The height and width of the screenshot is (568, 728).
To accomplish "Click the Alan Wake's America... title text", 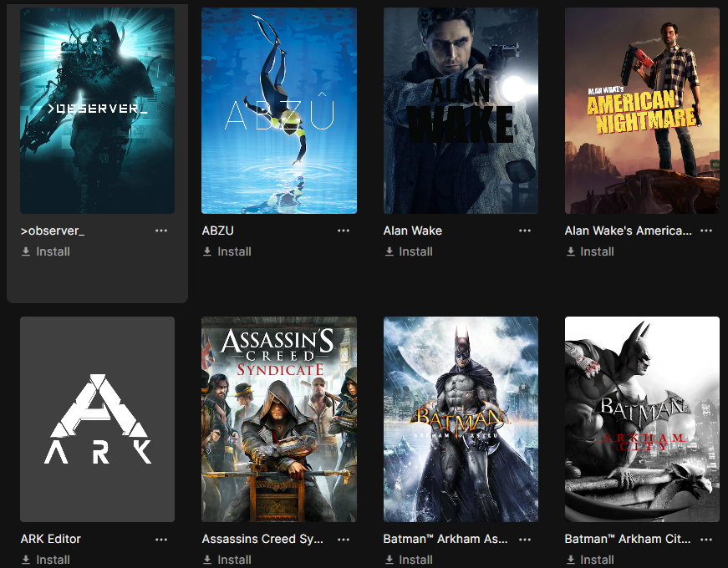I will (x=629, y=231).
